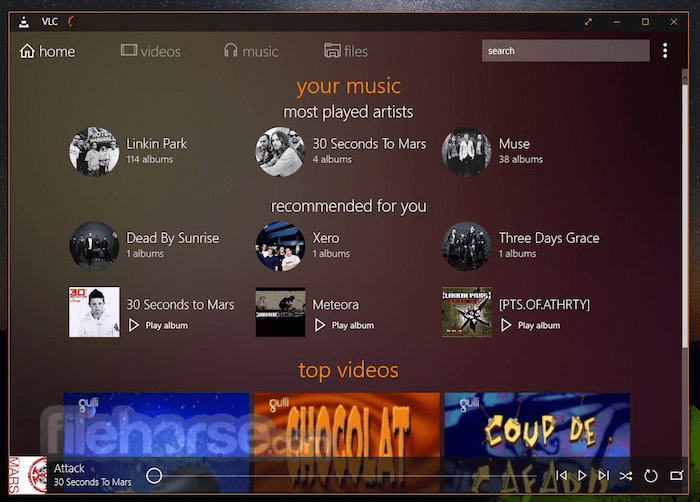Click the [PTS.OF.ATHRTY] album title

pyautogui.click(x=545, y=305)
